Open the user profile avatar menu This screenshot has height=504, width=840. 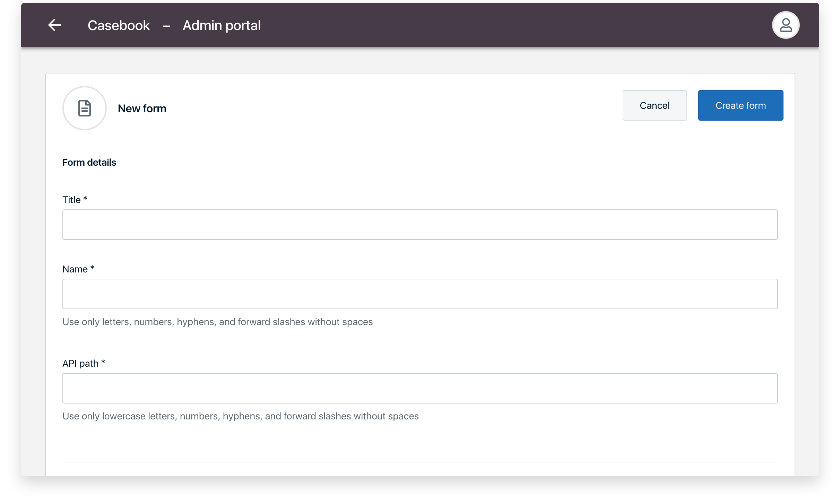[x=786, y=25]
